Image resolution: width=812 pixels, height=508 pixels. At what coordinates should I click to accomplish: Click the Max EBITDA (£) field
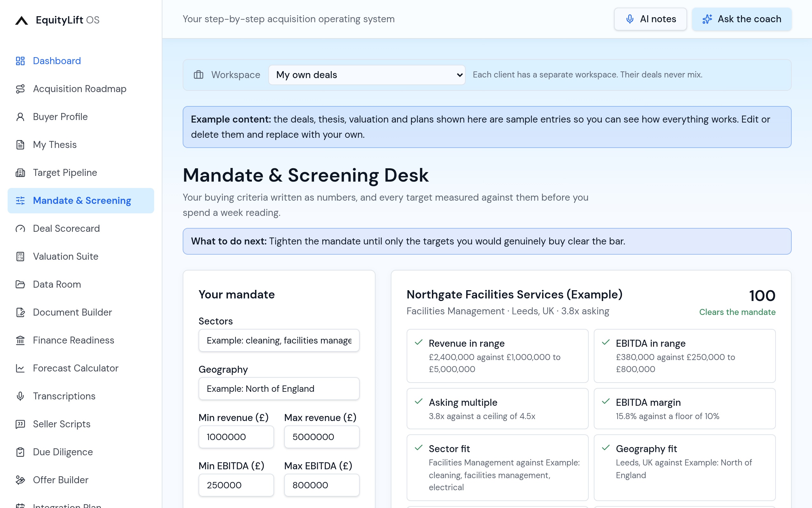[x=322, y=485]
